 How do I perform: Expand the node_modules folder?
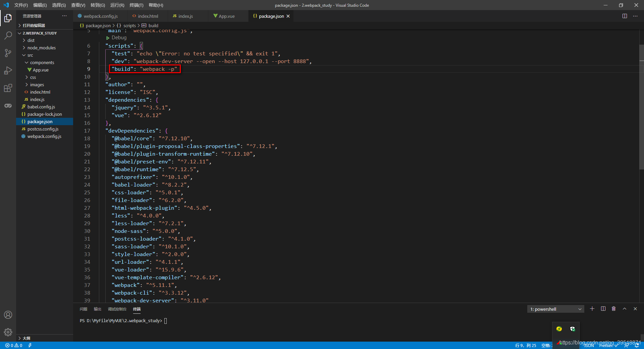click(45, 48)
